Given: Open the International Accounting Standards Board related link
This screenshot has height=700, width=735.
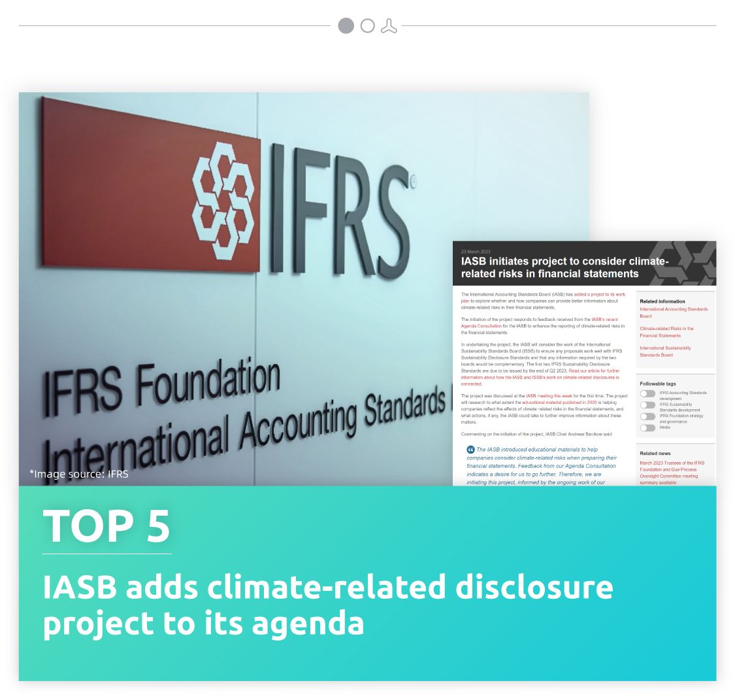Looking at the screenshot, I should coord(674,312).
